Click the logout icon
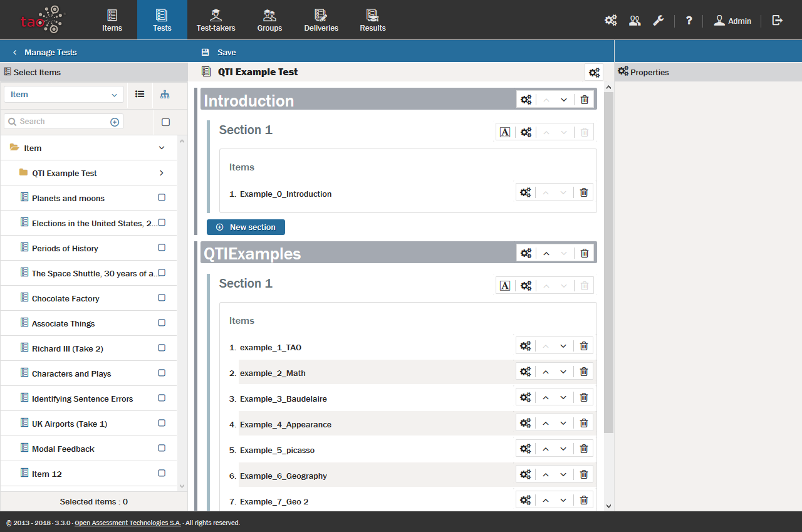This screenshot has width=802, height=532. coord(777,21)
